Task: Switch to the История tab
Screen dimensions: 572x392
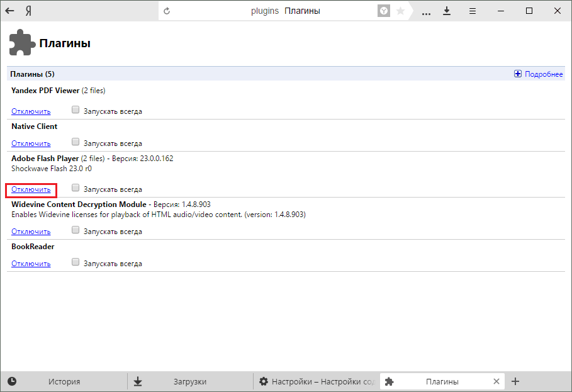Action: [x=64, y=381]
